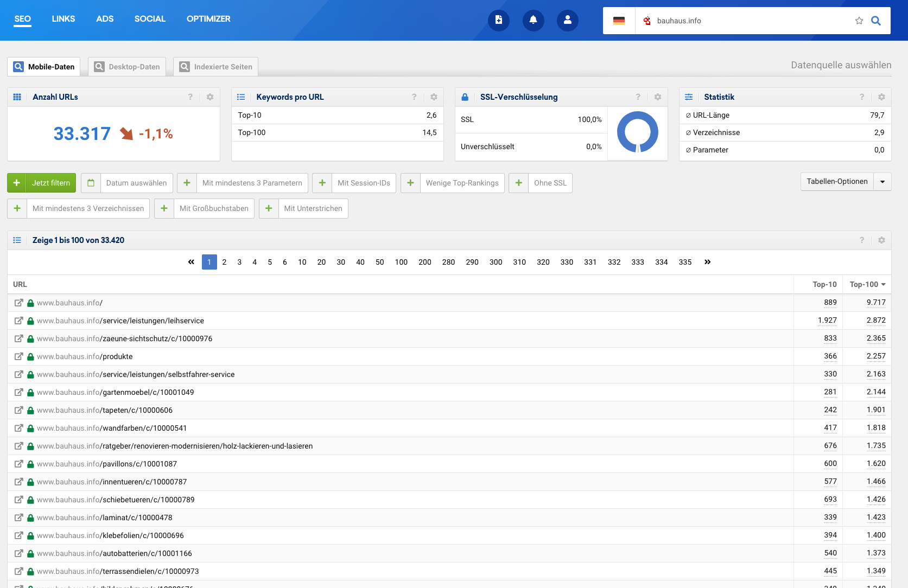Open the Anzahl URLs settings gear
This screenshot has height=588, width=908.
(x=210, y=97)
